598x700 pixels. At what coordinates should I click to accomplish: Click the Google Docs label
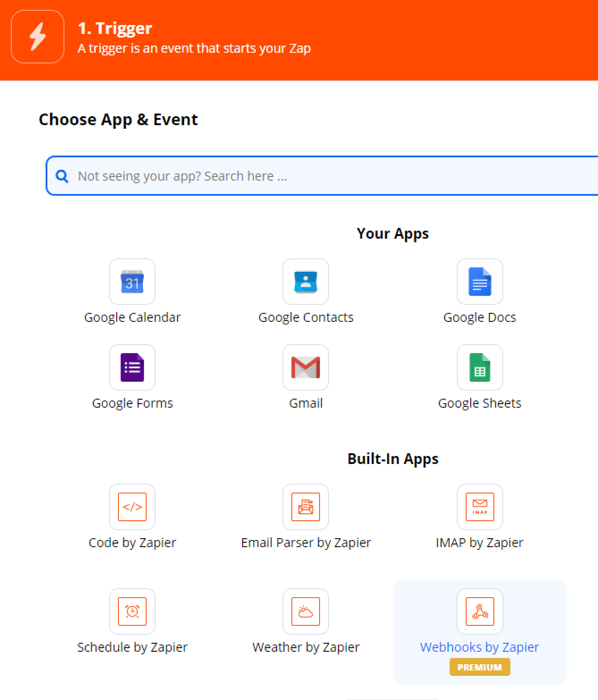[480, 317]
